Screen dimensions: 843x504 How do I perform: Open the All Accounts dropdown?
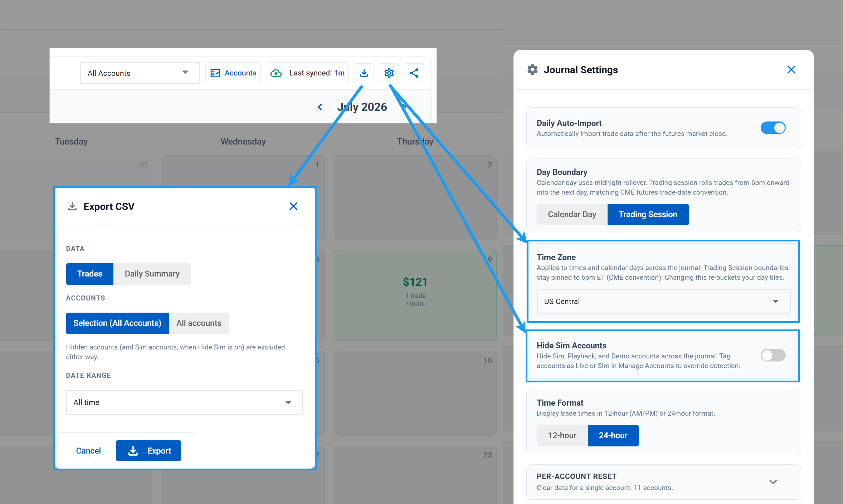pyautogui.click(x=140, y=73)
